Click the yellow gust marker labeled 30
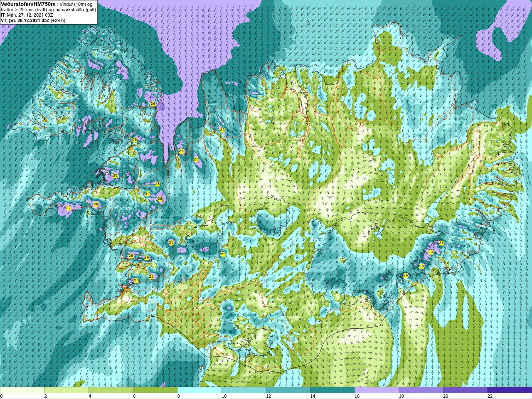 point(115,176)
